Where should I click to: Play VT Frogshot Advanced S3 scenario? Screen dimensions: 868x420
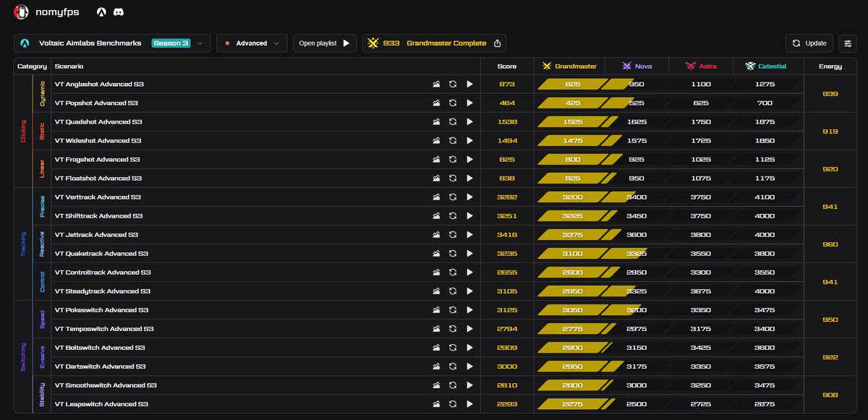tap(469, 159)
